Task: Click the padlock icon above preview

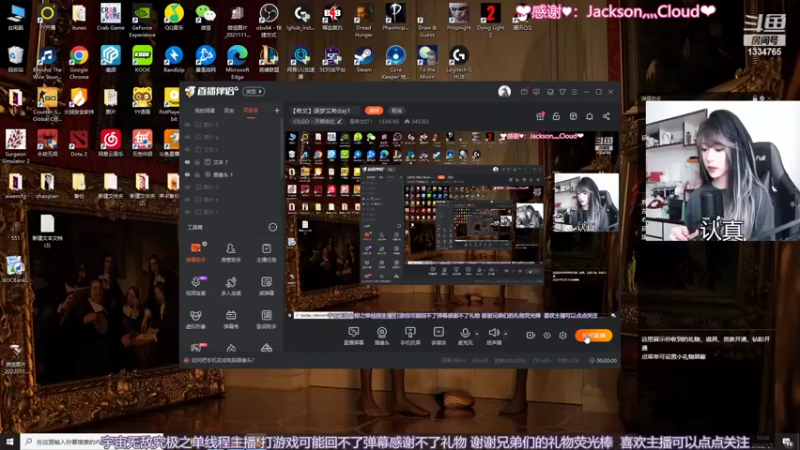Action: 556,116
